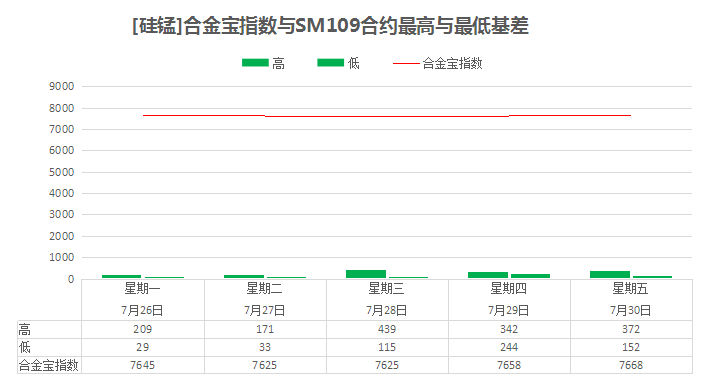Click the 高 bar for 星期一
Screen dimensions: 712x390
tap(121, 276)
